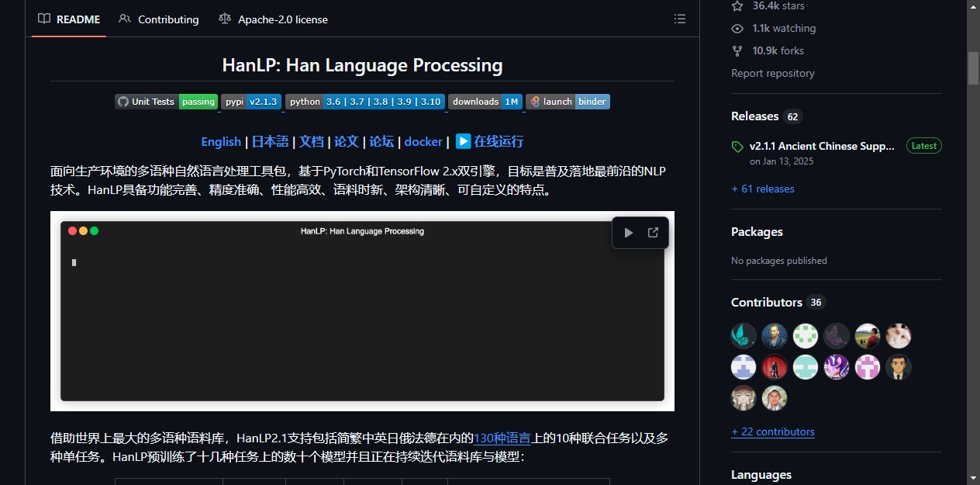The width and height of the screenshot is (980, 485).
Task: Open the Packages heading
Action: tap(757, 232)
